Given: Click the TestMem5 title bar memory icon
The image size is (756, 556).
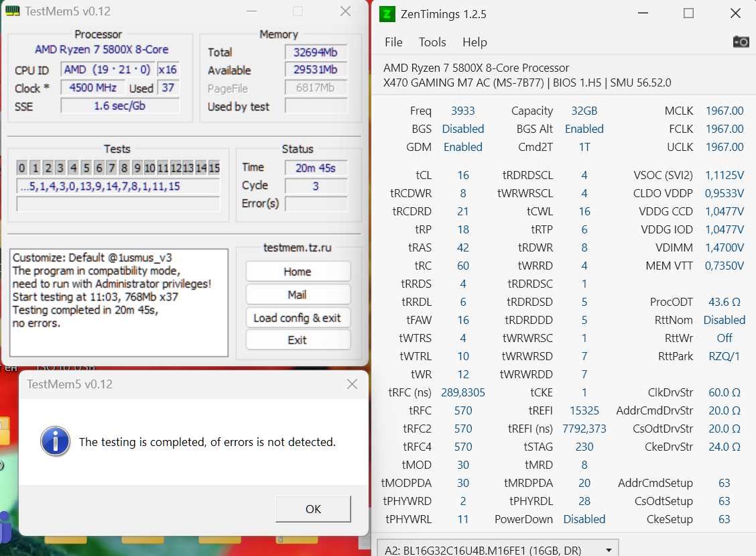Looking at the screenshot, I should tap(13, 11).
